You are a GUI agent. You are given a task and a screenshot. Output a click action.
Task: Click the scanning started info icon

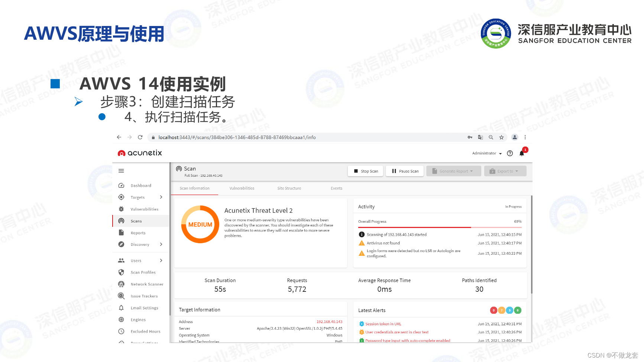(x=362, y=235)
